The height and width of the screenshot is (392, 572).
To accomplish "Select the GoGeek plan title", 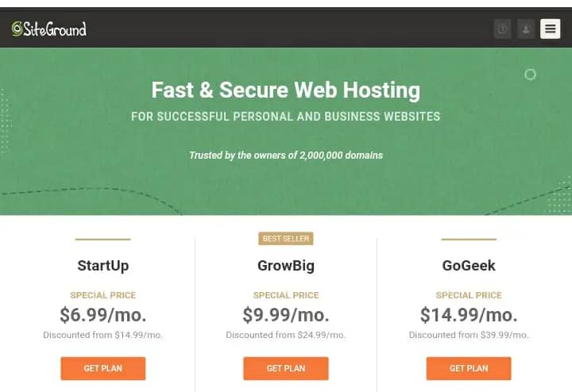I will (x=469, y=266).
